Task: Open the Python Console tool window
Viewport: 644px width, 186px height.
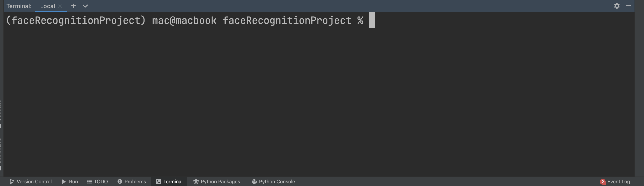Action: 273,181
